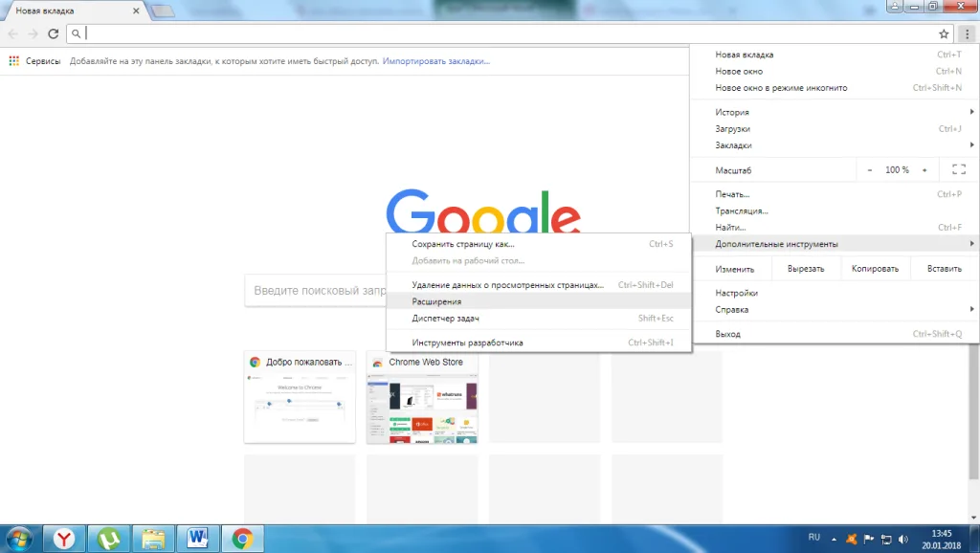Open the network tray icon
This screenshot has height=553, width=980.
pyautogui.click(x=886, y=539)
